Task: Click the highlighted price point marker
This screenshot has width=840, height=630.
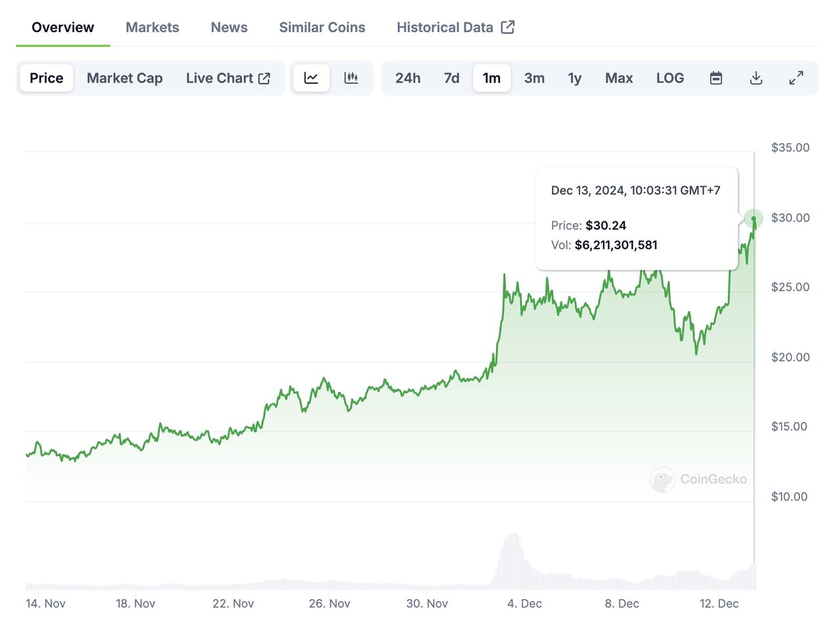Action: pyautogui.click(x=753, y=219)
